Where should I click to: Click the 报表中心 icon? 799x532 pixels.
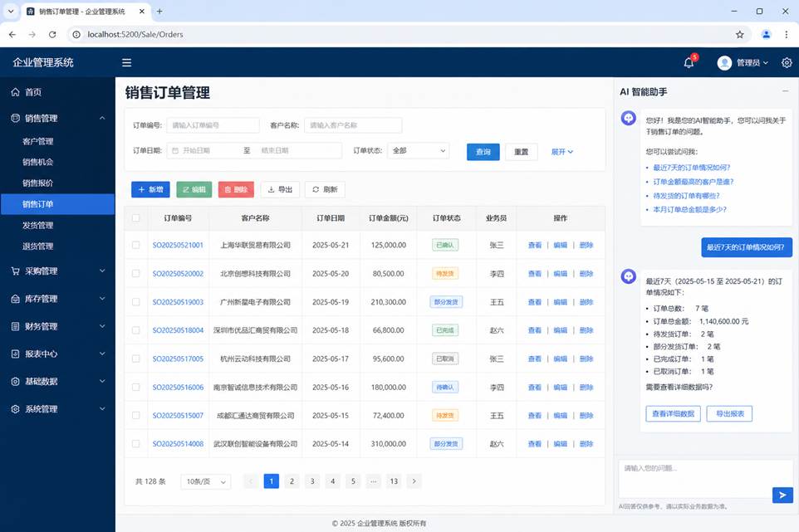tap(15, 354)
